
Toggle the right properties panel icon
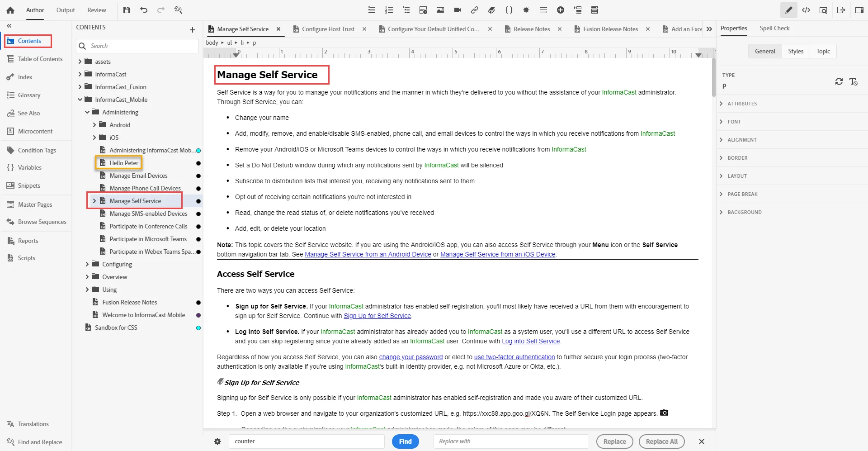(859, 10)
